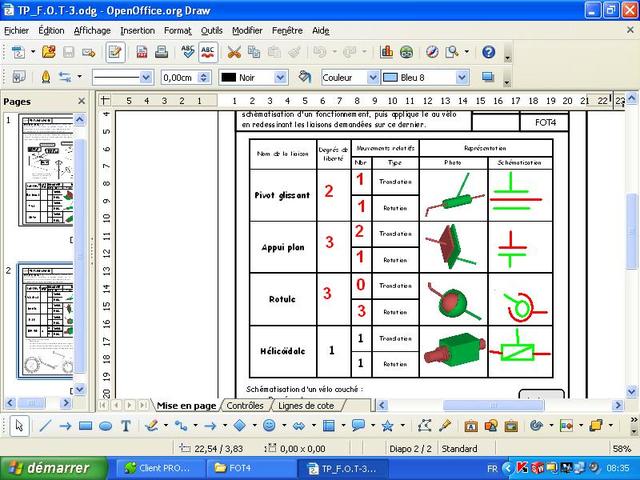Switch to the Lignes de cote tab
Image resolution: width=640 pixels, height=480 pixels.
306,405
